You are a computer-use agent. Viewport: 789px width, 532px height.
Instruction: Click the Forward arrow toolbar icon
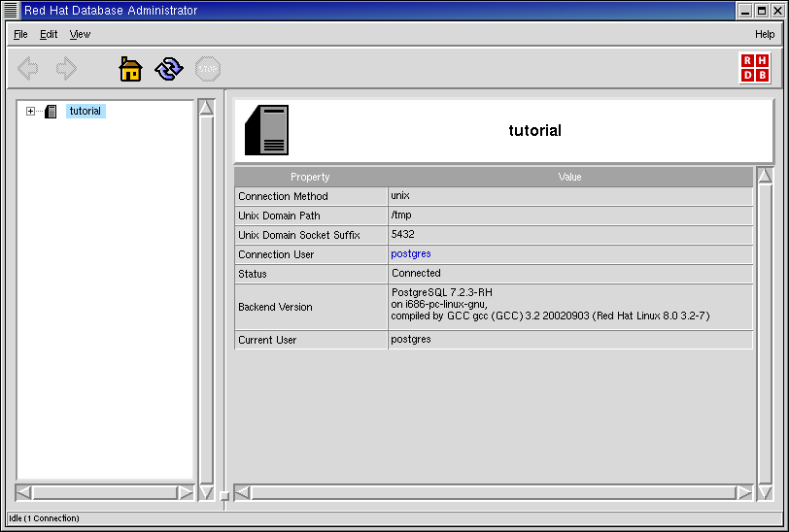[66, 68]
